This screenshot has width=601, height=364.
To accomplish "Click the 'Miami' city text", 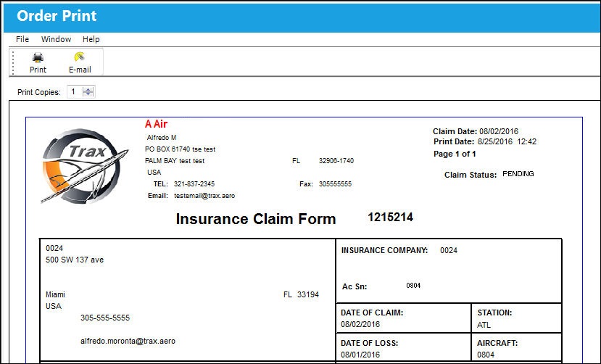I will (x=55, y=294).
